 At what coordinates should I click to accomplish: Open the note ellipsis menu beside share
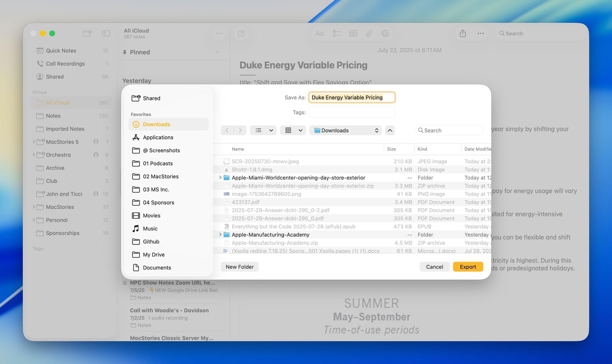[x=481, y=33]
